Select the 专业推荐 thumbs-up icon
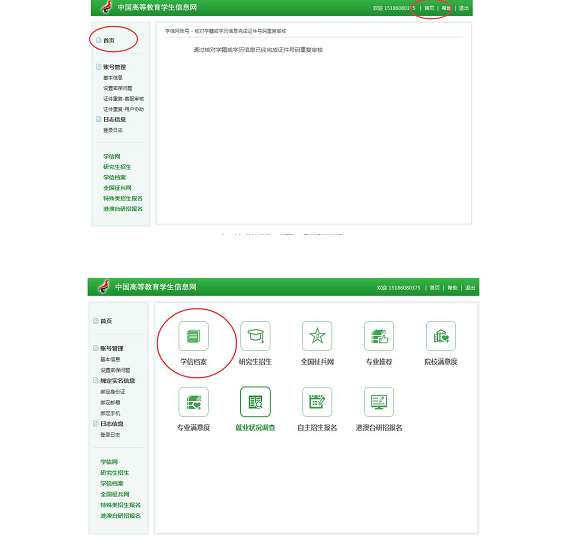 click(379, 336)
